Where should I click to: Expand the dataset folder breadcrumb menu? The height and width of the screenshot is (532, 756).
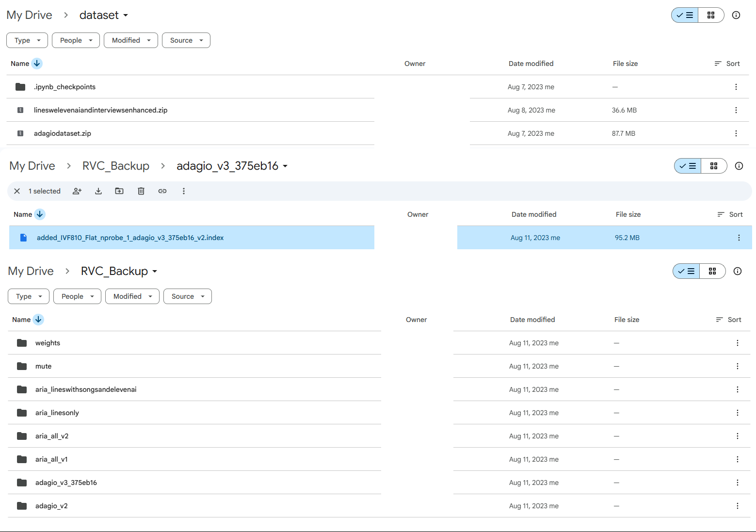tap(104, 15)
